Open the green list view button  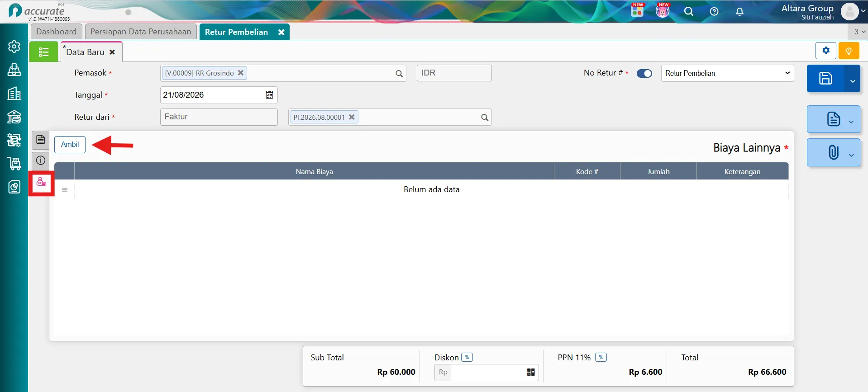click(x=43, y=52)
